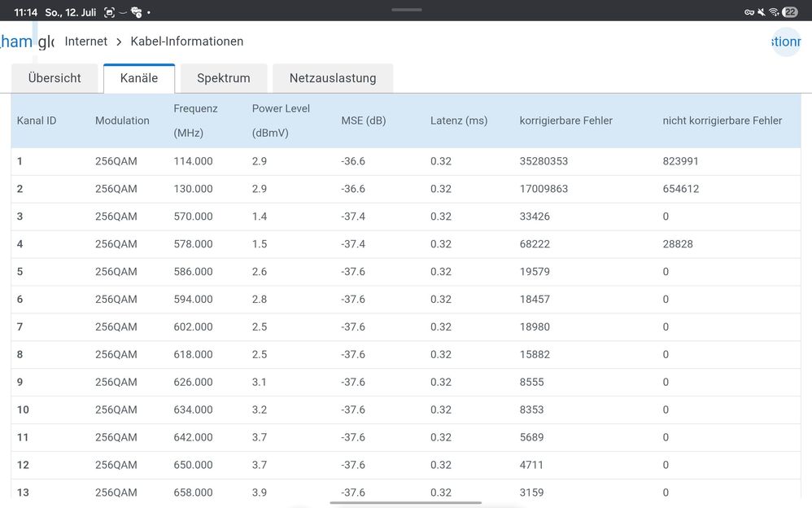Click correctable errors value 19579
This screenshot has height=508, width=812.
tap(535, 272)
